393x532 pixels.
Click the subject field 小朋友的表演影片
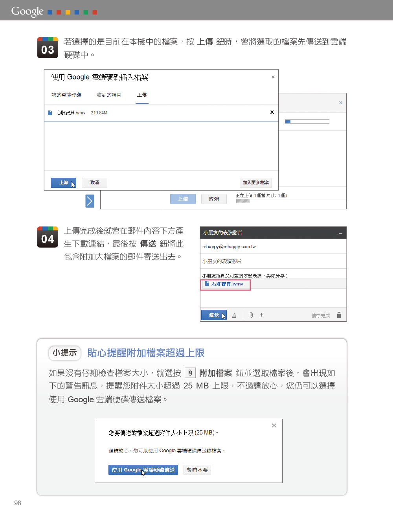[x=273, y=261]
